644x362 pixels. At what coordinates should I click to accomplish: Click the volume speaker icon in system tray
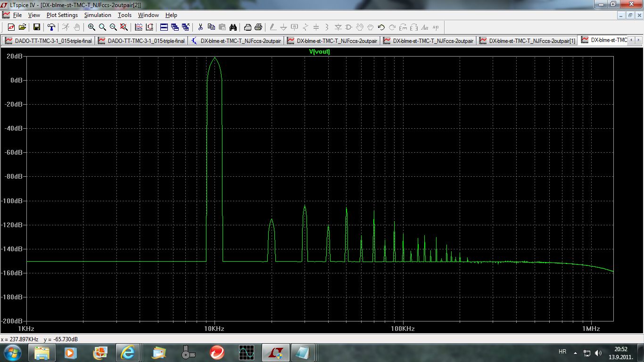point(598,353)
